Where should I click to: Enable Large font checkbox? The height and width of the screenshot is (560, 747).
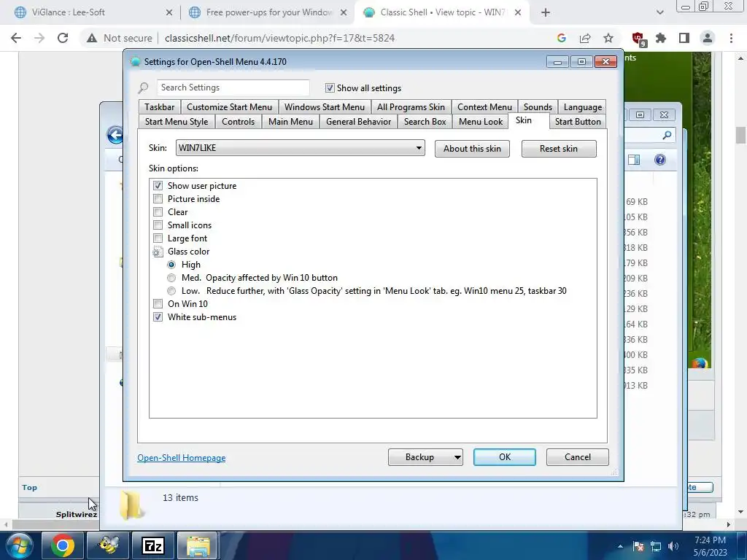(x=158, y=238)
